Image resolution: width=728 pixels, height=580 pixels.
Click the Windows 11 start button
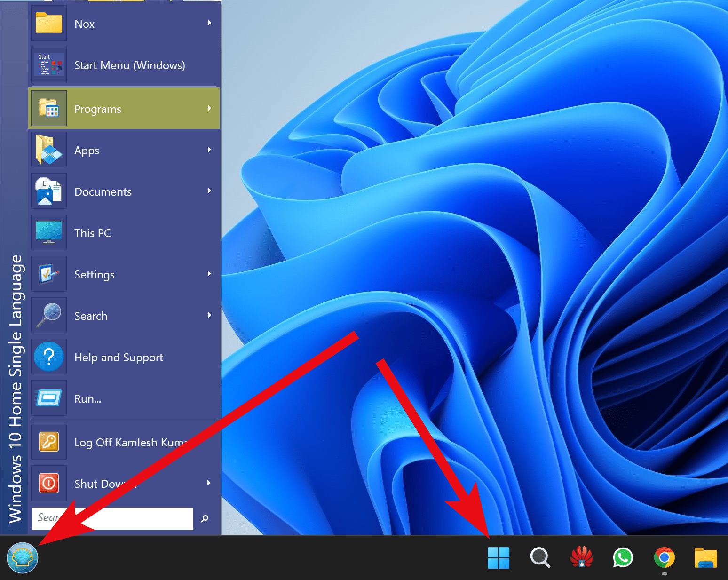point(499,558)
